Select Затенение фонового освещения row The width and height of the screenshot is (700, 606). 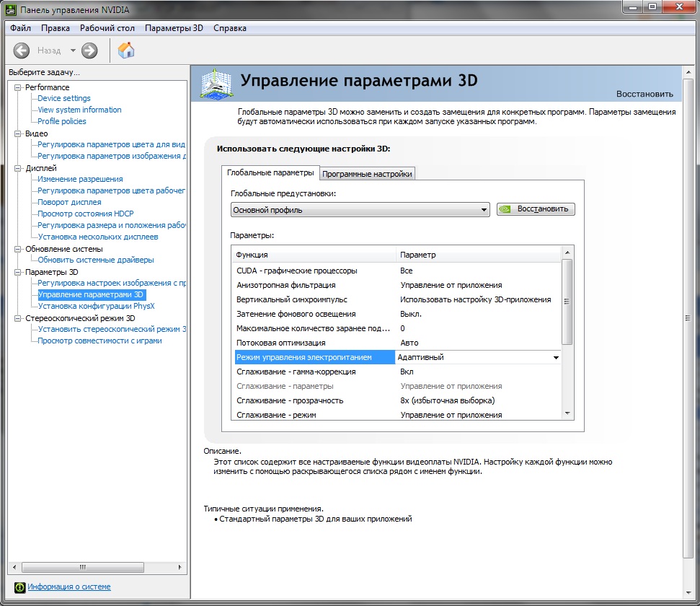click(397, 314)
